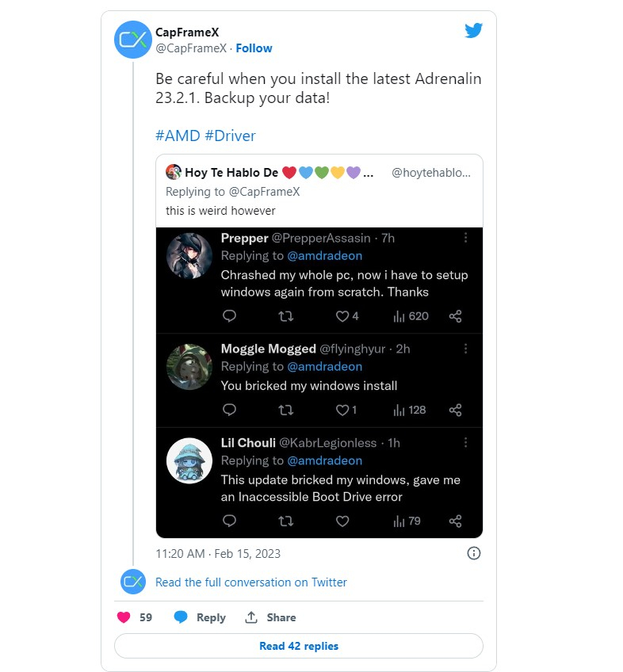Screen dimensions: 623x672
Task: Follow the CapFrameX account
Action: (254, 48)
